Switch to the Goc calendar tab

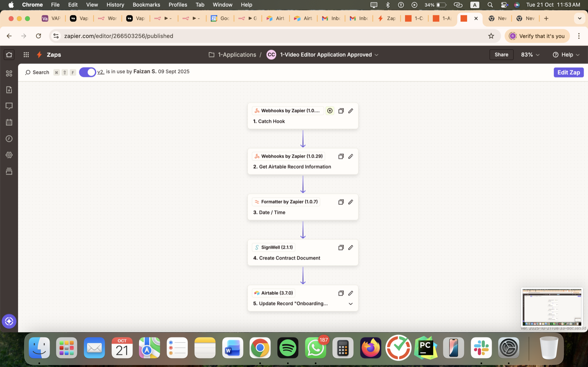click(x=220, y=18)
